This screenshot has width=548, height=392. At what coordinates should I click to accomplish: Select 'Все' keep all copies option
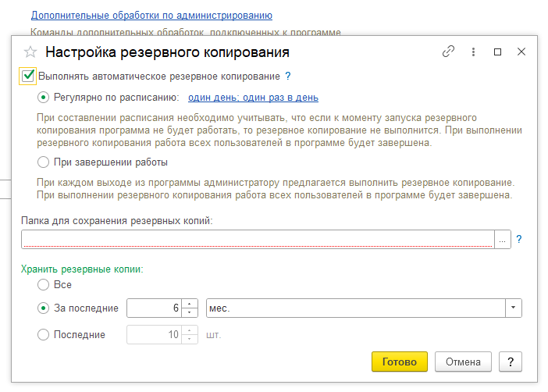pyautogui.click(x=44, y=285)
